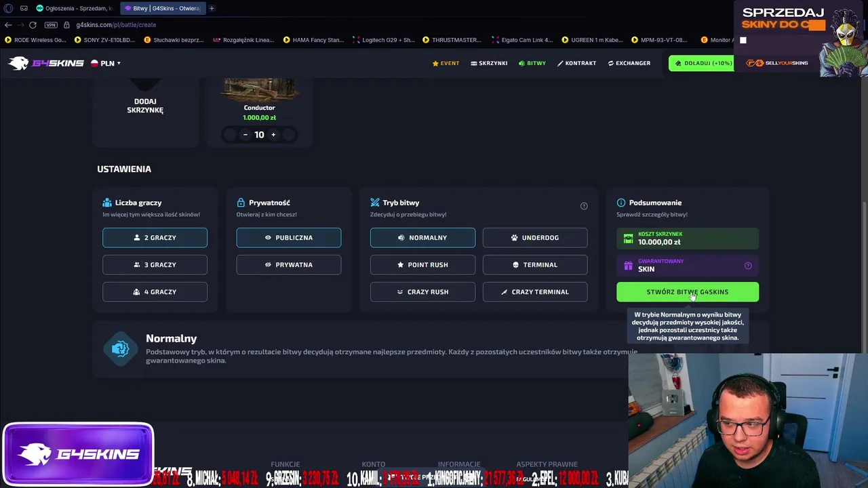Open Rozgałęźnik Linea... bookmark
The height and width of the screenshot is (488, 868).
243,40
